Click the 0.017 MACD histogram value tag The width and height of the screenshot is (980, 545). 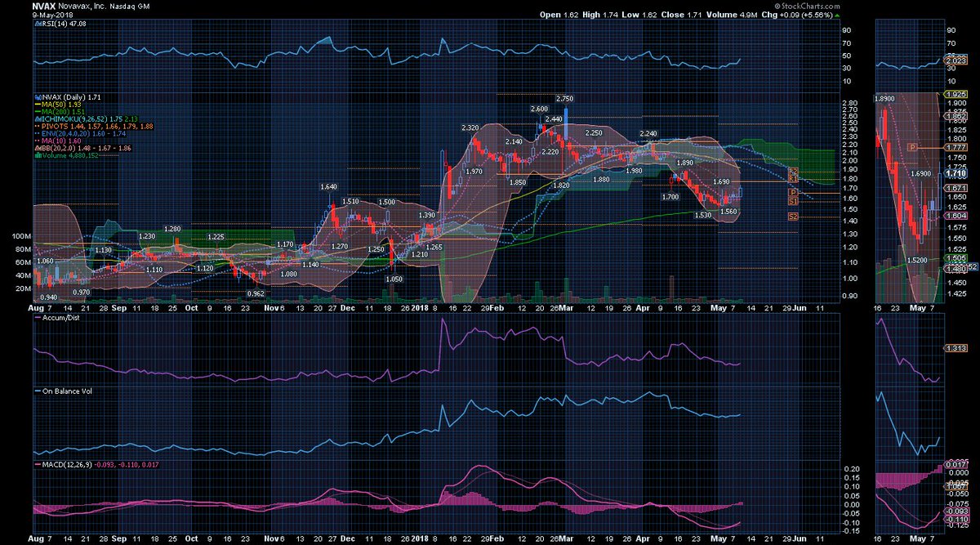coord(955,465)
